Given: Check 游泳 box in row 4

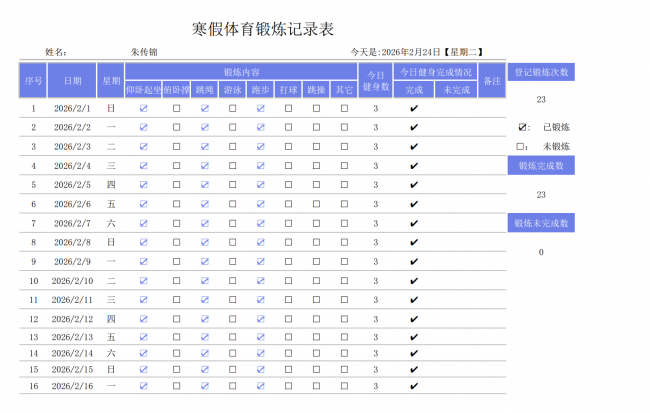Looking at the screenshot, I should click(x=232, y=165).
